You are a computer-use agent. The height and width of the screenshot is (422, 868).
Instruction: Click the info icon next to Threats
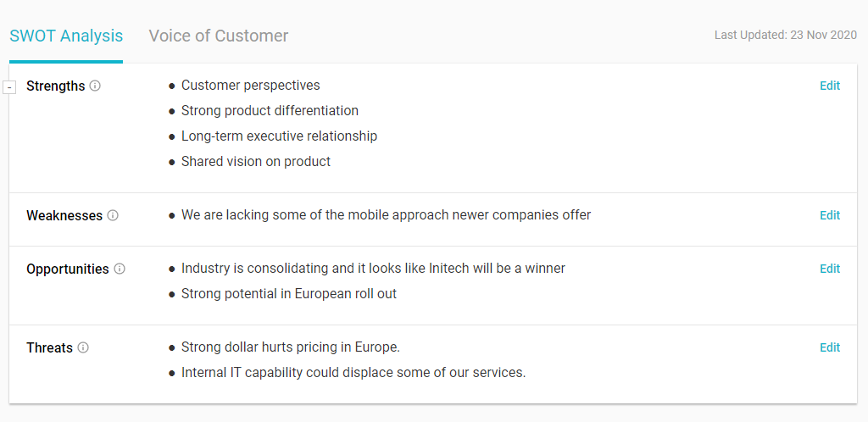coord(83,347)
